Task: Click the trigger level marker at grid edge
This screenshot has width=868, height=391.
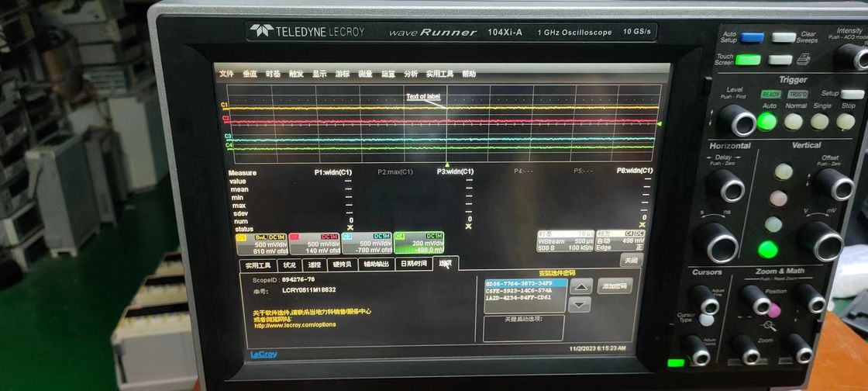Action: tap(658, 123)
